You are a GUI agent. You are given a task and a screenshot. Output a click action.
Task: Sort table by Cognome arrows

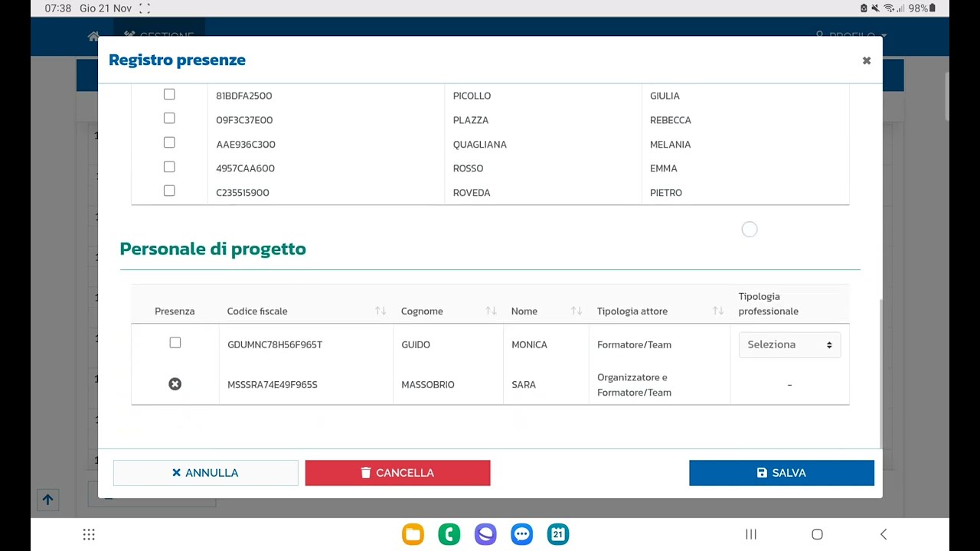coord(491,311)
